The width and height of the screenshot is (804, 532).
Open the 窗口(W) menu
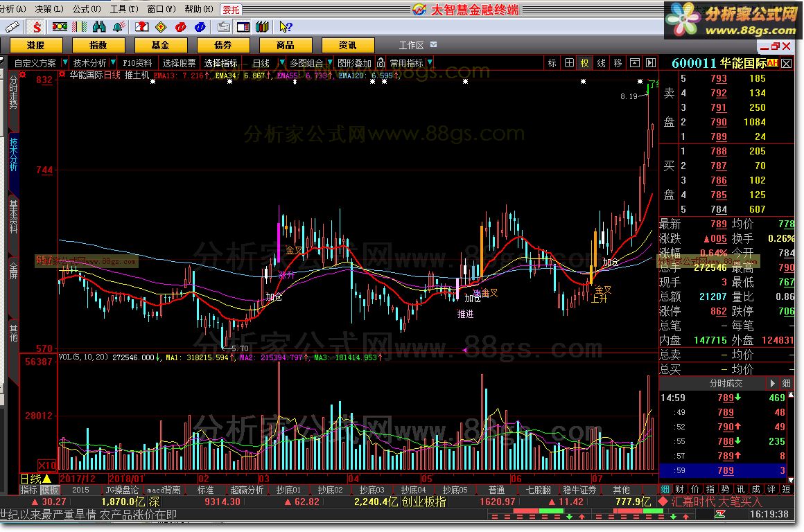pos(161,9)
